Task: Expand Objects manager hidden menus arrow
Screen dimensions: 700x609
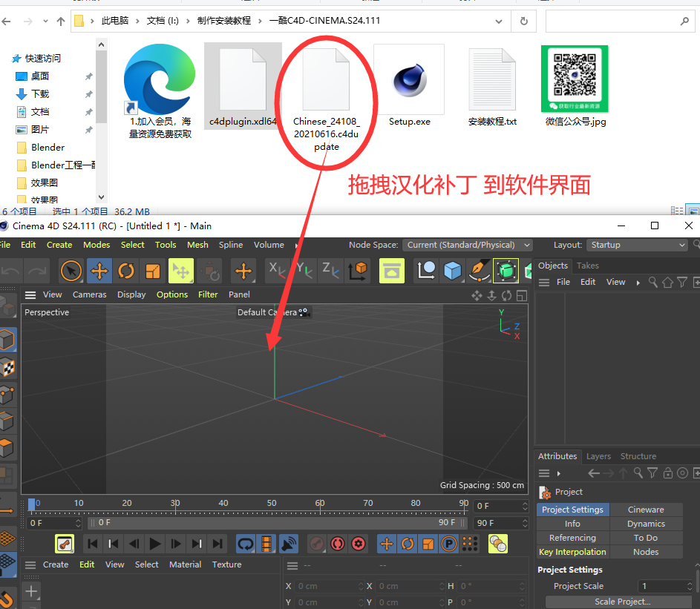Action: 638,283
